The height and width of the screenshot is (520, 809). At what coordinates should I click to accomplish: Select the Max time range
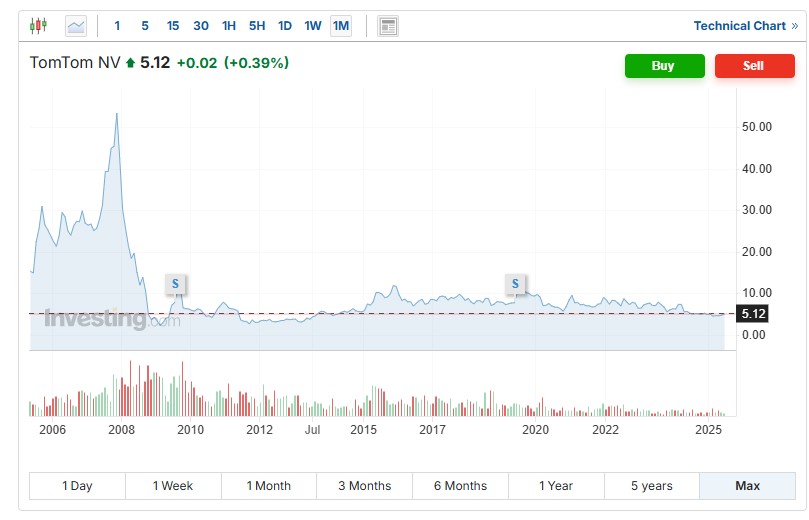pyautogui.click(x=748, y=486)
